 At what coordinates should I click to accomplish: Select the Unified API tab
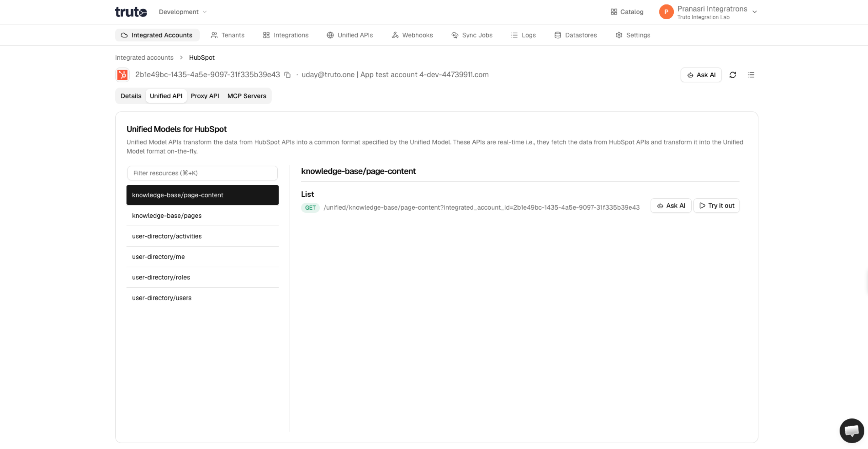166,96
